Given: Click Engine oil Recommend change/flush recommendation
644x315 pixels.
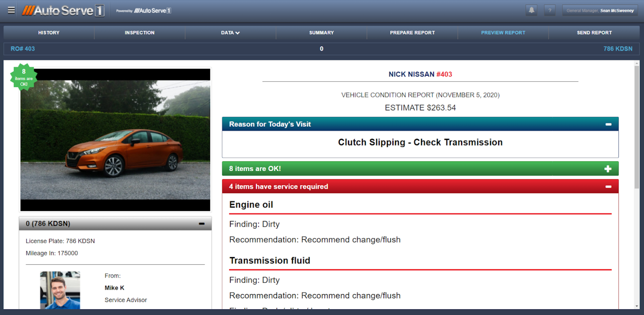Looking at the screenshot, I should click(315, 240).
